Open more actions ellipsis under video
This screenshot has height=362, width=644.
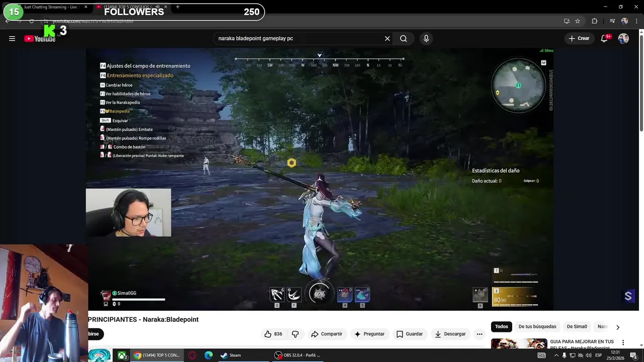(x=479, y=334)
